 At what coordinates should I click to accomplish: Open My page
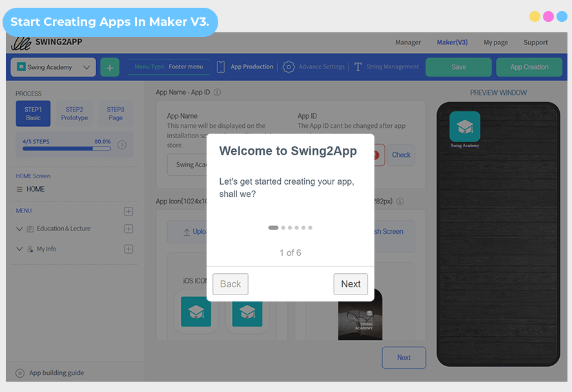click(x=496, y=43)
